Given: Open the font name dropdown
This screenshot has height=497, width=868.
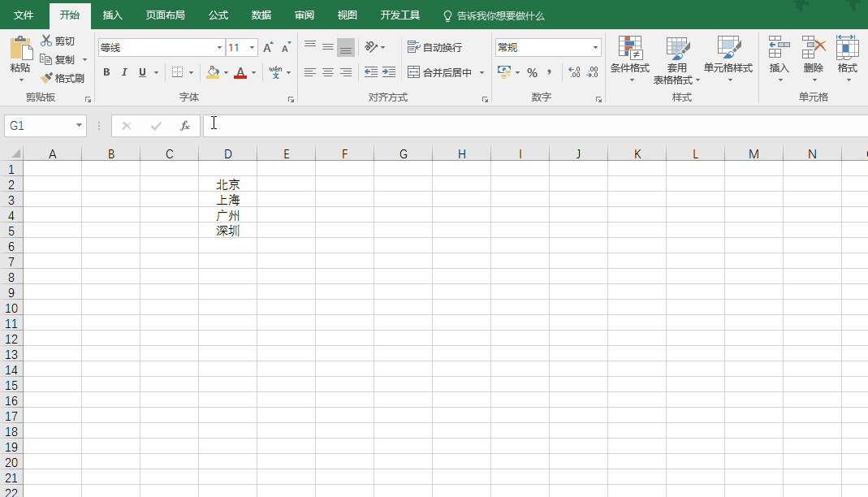Looking at the screenshot, I should (x=219, y=48).
